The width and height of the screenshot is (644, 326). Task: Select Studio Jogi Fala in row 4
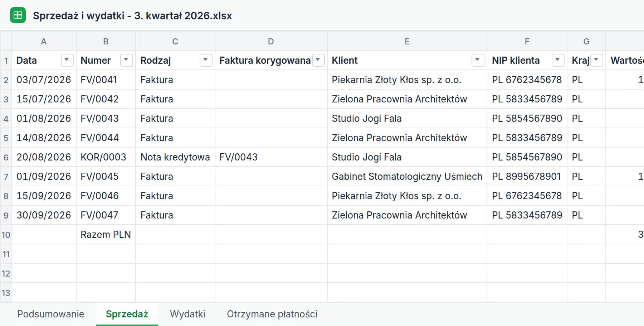click(407, 118)
